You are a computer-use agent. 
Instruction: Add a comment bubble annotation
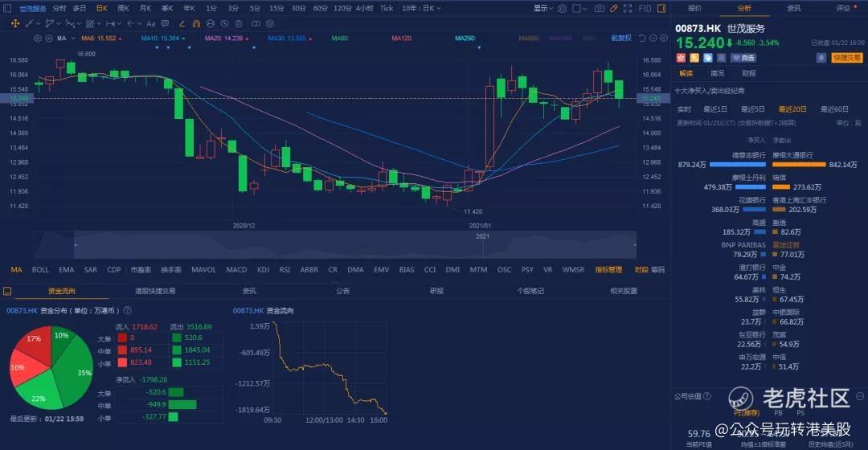(x=165, y=24)
